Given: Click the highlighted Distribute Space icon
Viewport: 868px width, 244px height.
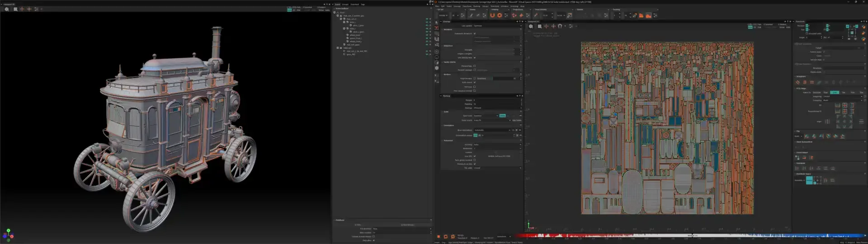Looking at the screenshot, I should [x=809, y=180].
